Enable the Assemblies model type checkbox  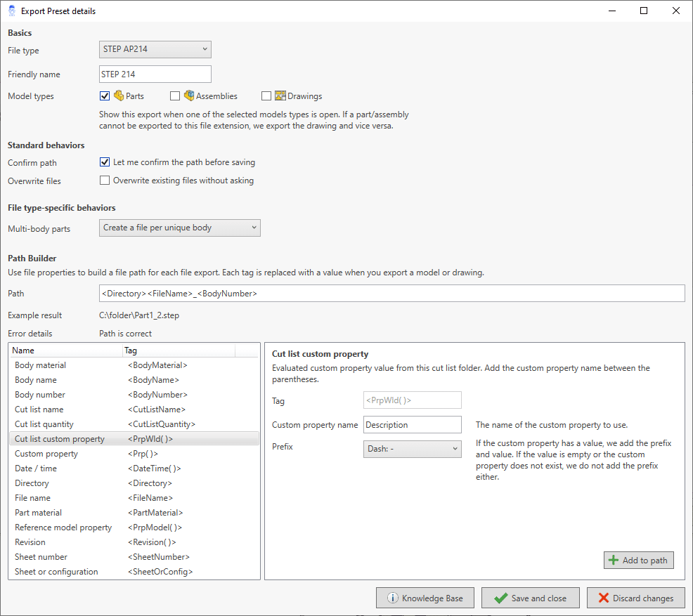coord(174,96)
